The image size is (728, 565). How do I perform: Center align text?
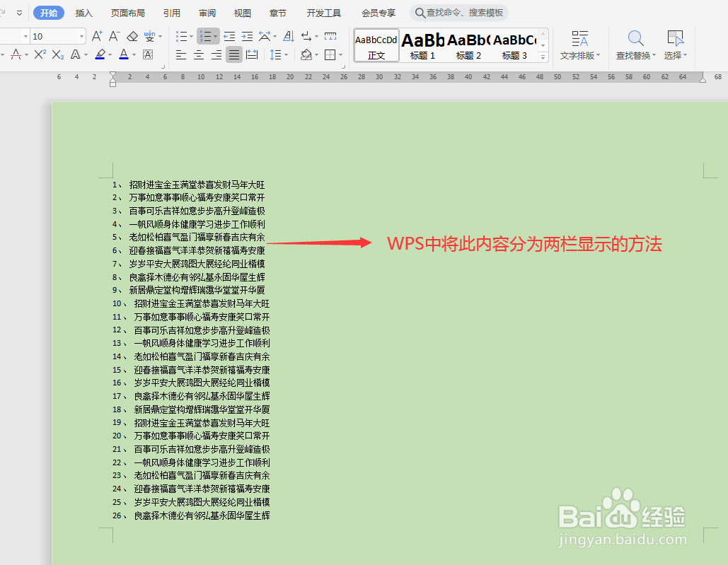(x=199, y=55)
